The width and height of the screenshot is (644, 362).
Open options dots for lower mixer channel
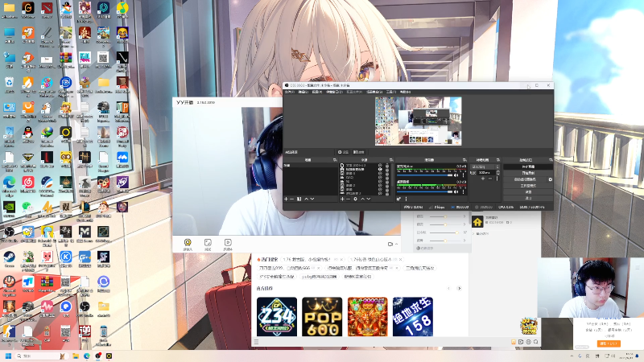[464, 191]
